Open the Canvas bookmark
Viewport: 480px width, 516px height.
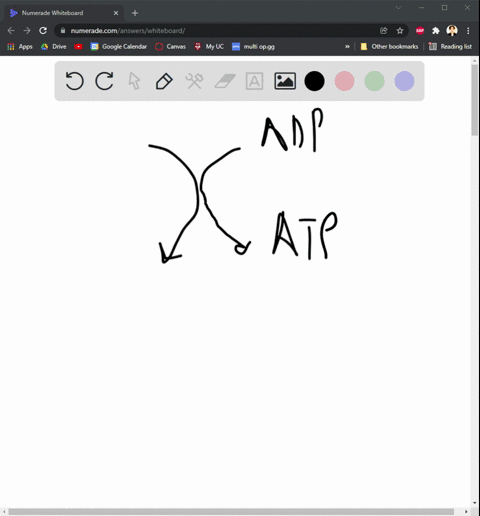[x=171, y=47]
